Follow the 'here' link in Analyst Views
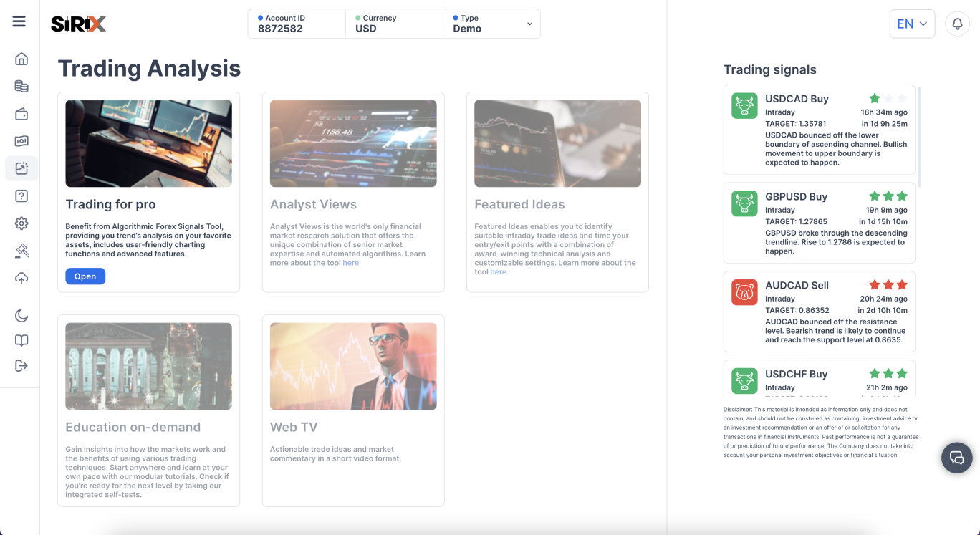980x535 pixels. [x=350, y=263]
